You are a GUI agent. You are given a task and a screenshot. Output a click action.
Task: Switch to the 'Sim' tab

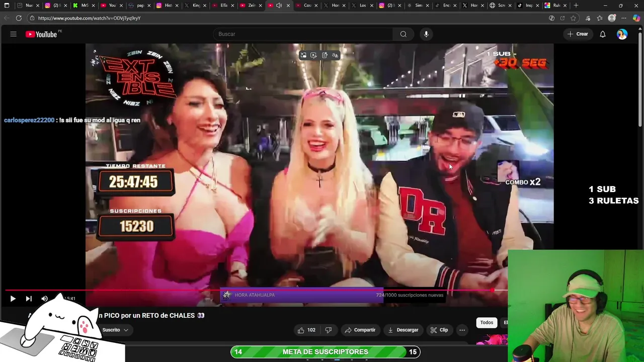418,6
